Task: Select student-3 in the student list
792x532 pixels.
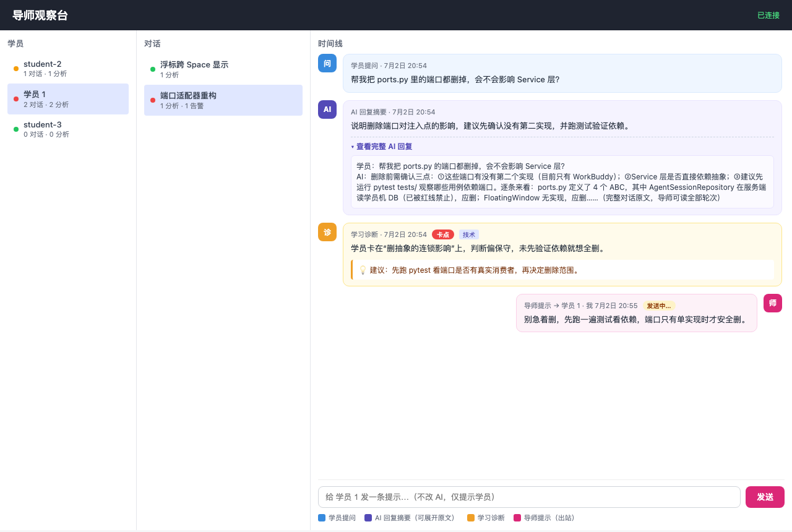Action: [x=68, y=129]
